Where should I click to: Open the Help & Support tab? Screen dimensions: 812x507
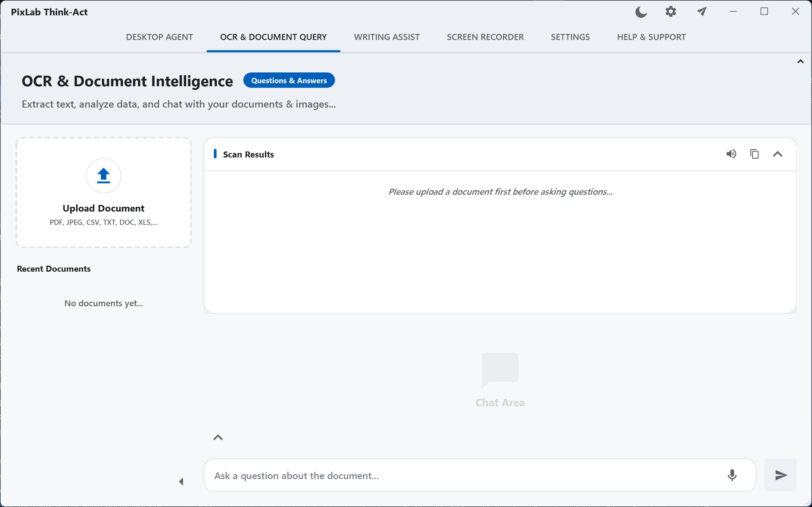651,37
